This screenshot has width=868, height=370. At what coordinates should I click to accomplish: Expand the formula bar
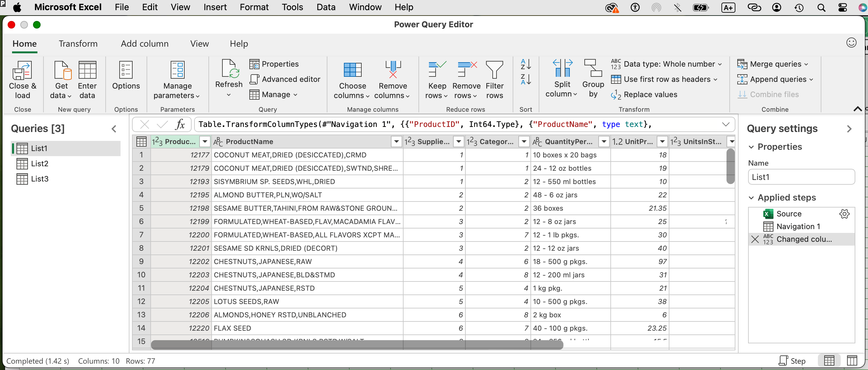726,124
